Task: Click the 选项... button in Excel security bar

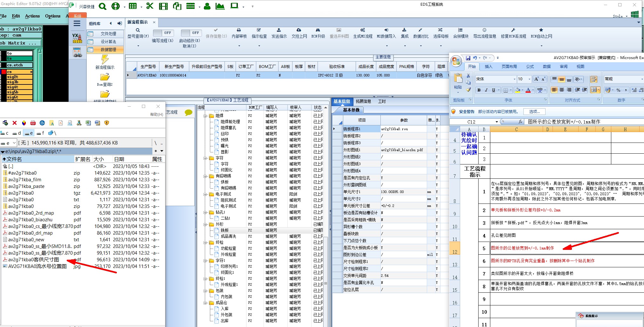Action: coord(534,112)
